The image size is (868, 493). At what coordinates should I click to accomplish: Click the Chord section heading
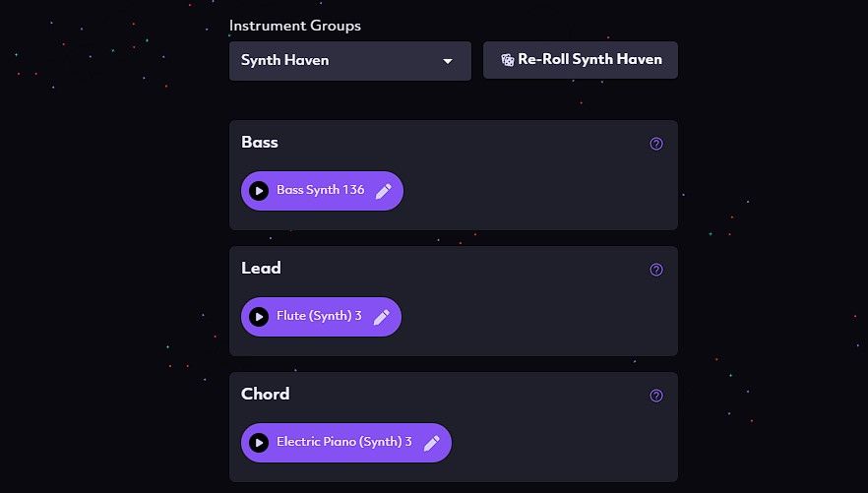265,395
